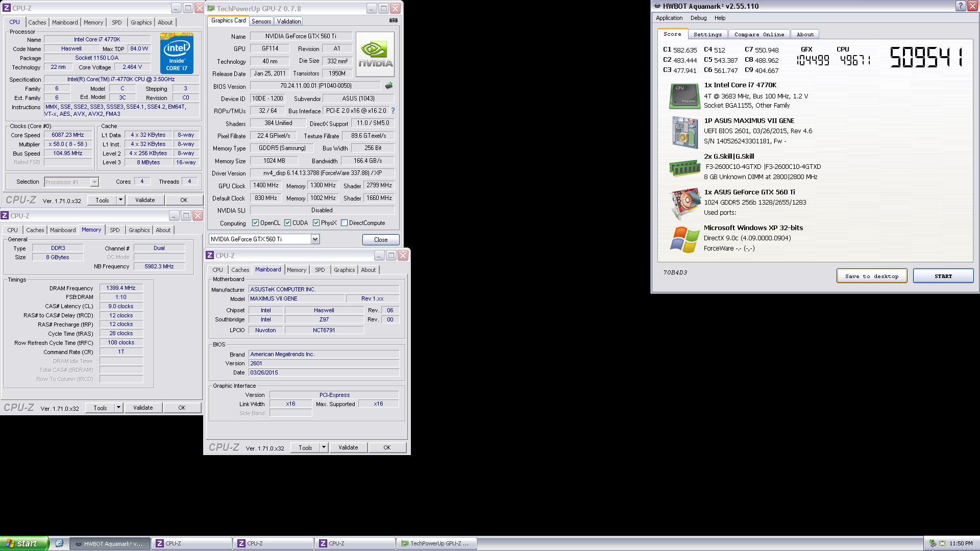Open the About tab in Aquamark
This screenshot has height=551, width=980.
click(x=805, y=35)
